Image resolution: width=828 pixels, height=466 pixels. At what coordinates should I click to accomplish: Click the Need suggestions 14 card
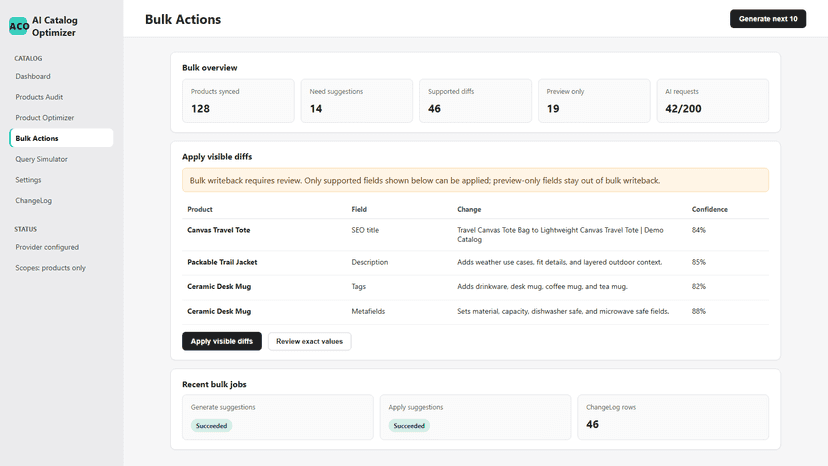[357, 101]
